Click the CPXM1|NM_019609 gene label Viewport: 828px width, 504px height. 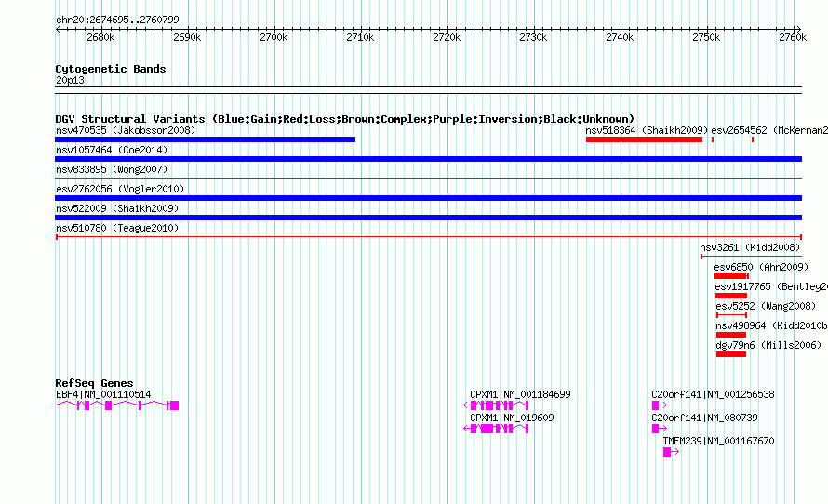[512, 418]
